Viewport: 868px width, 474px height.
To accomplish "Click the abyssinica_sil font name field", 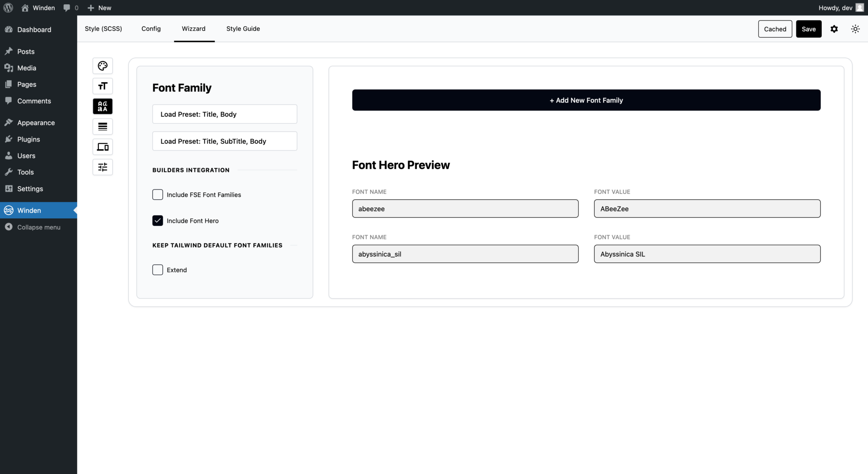I will [x=465, y=254].
